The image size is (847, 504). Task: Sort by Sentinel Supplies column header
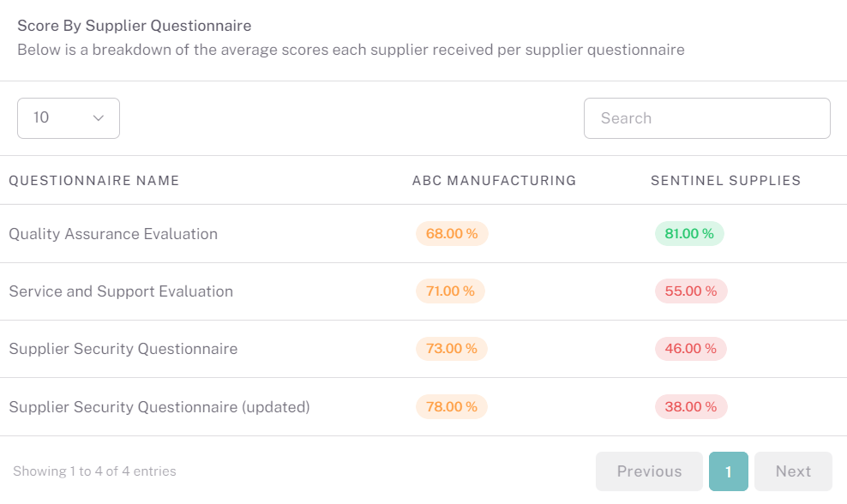click(x=725, y=180)
